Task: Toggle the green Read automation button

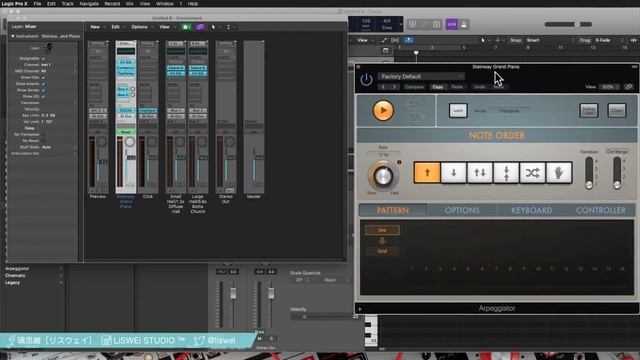Action: click(125, 132)
